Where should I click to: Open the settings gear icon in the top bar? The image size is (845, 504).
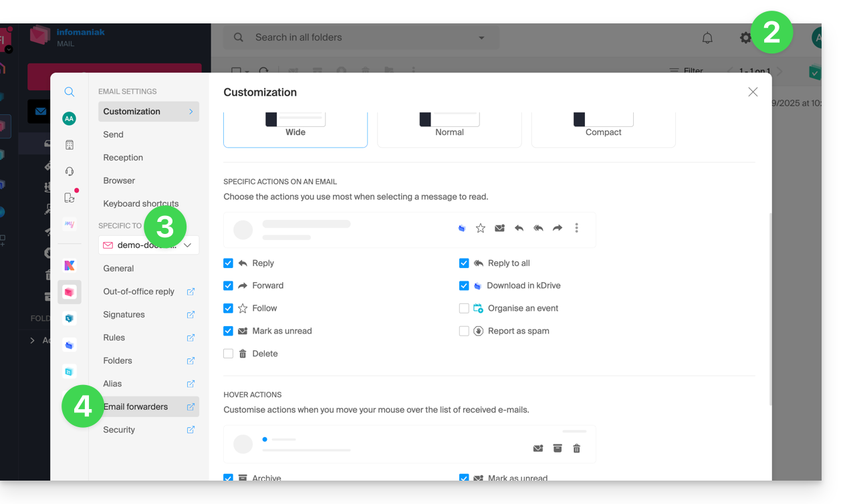pyautogui.click(x=745, y=38)
